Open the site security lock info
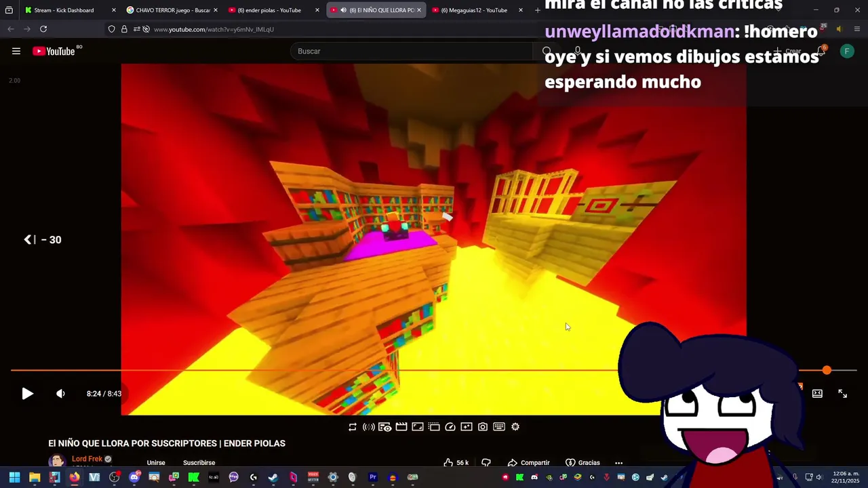Screen dimensions: 868x488 coord(124,29)
